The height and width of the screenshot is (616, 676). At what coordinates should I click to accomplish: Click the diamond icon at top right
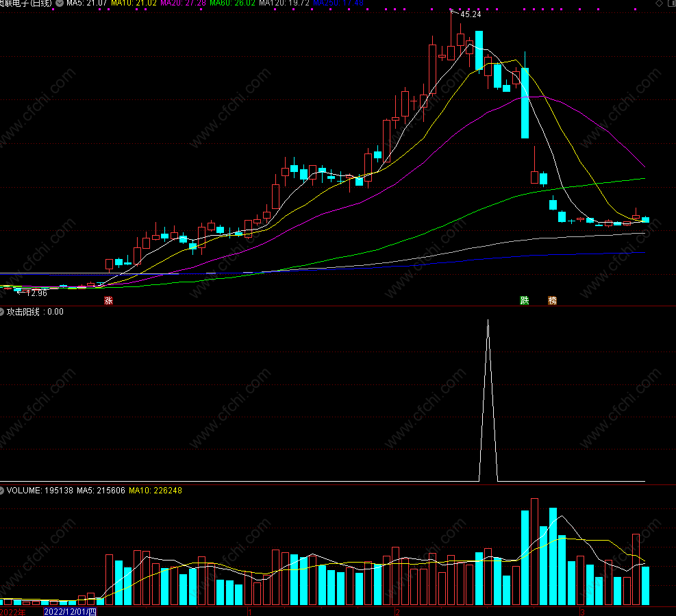(x=659, y=3)
